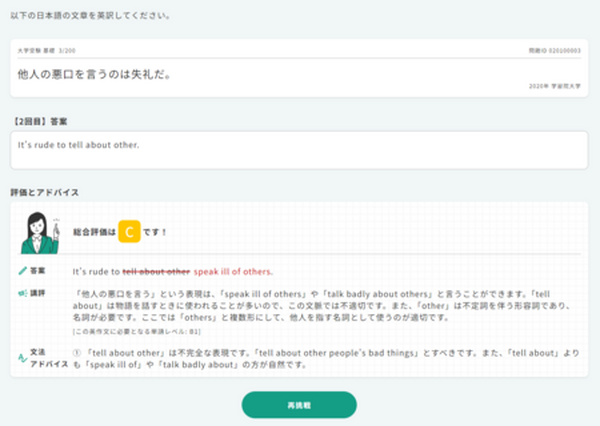The height and width of the screenshot is (426, 600).
Task: Click the 【2回目】答案 heading
Action: pos(41,120)
